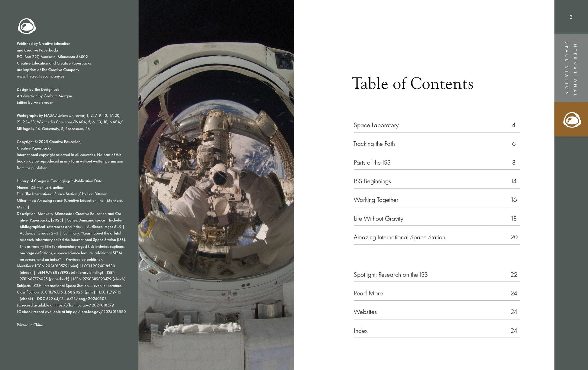This screenshot has width=588, height=370.
Task: Open the Tracking the Path entry
Action: pyautogui.click(x=374, y=144)
